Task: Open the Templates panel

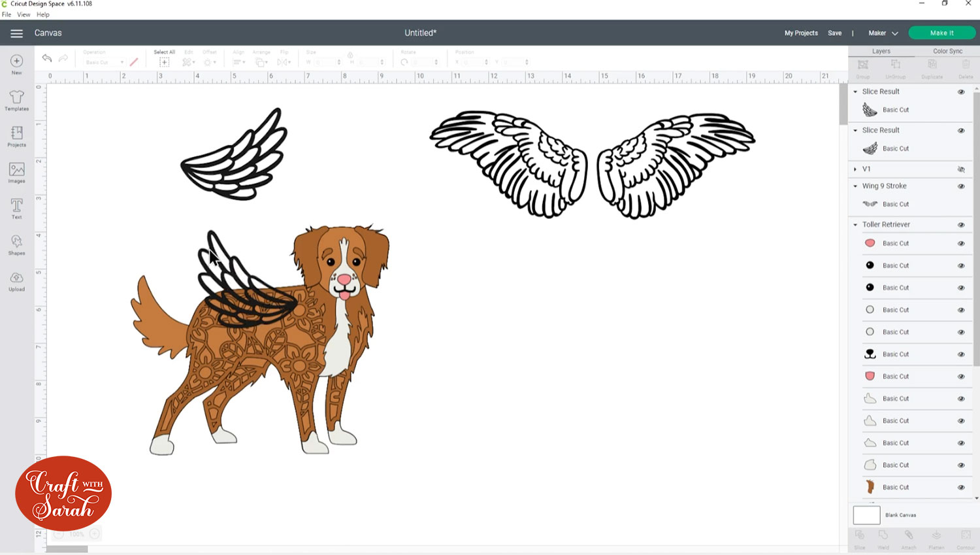Action: (x=17, y=100)
